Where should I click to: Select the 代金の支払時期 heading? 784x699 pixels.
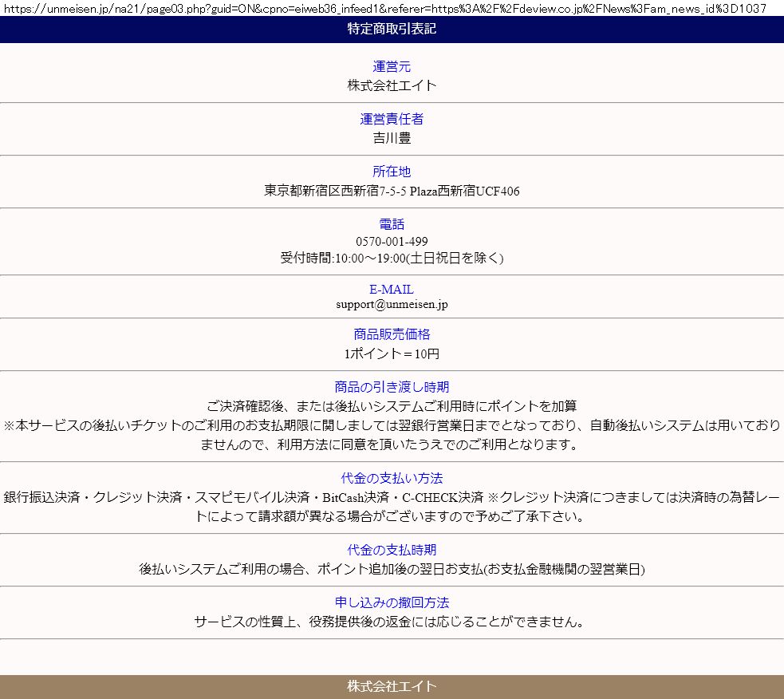coord(392,551)
